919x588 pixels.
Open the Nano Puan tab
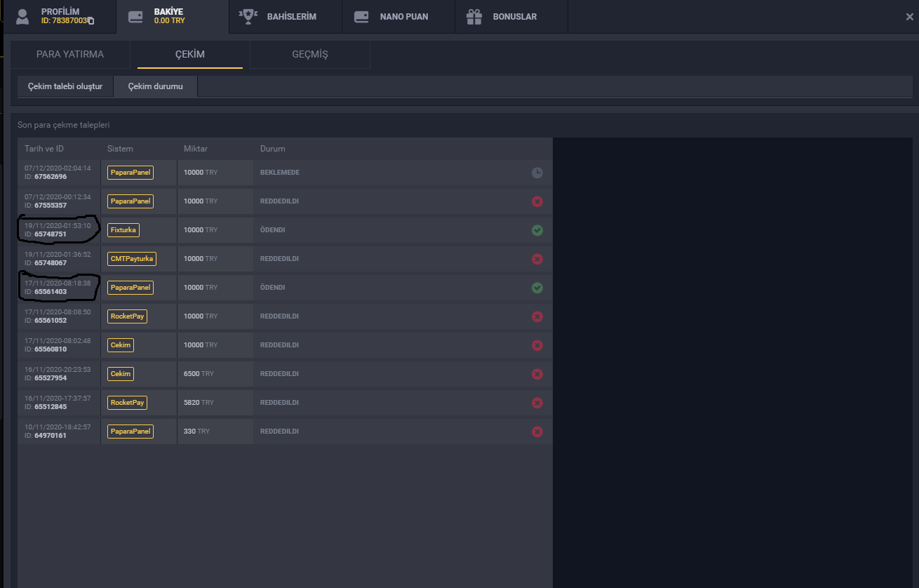398,16
